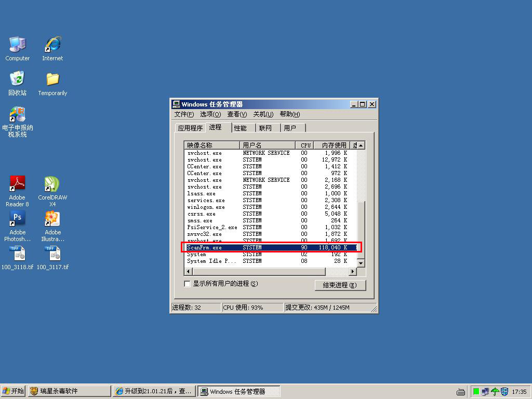Click the Computer desktop icon
The image size is (532, 399).
pyautogui.click(x=18, y=46)
